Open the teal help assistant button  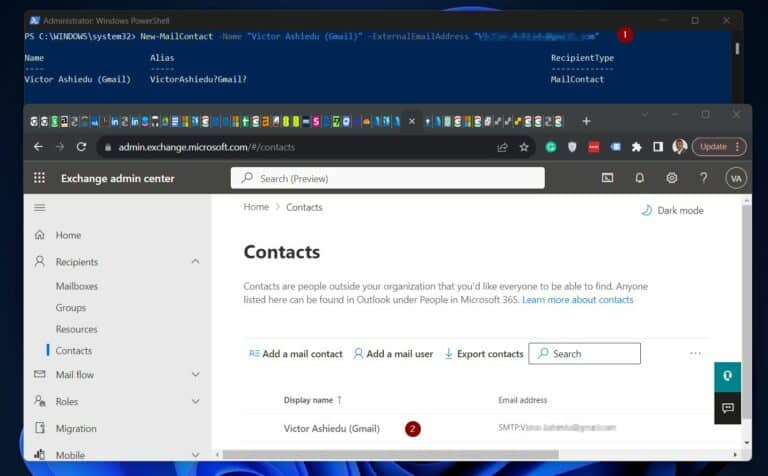(727, 376)
